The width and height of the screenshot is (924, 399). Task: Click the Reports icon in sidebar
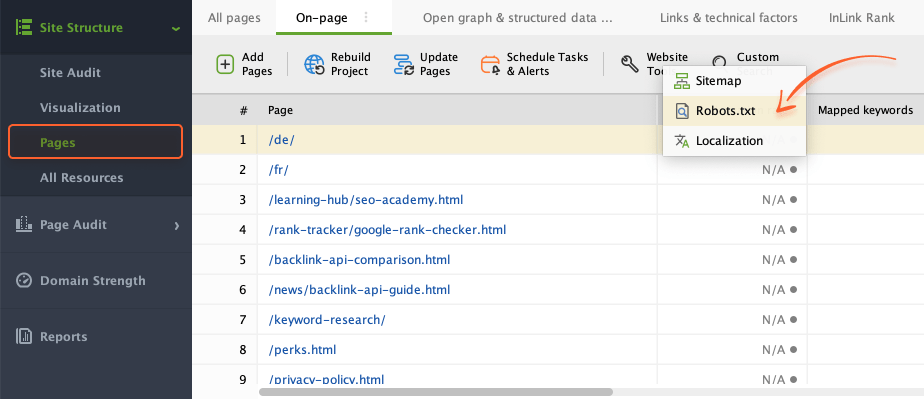(24, 337)
